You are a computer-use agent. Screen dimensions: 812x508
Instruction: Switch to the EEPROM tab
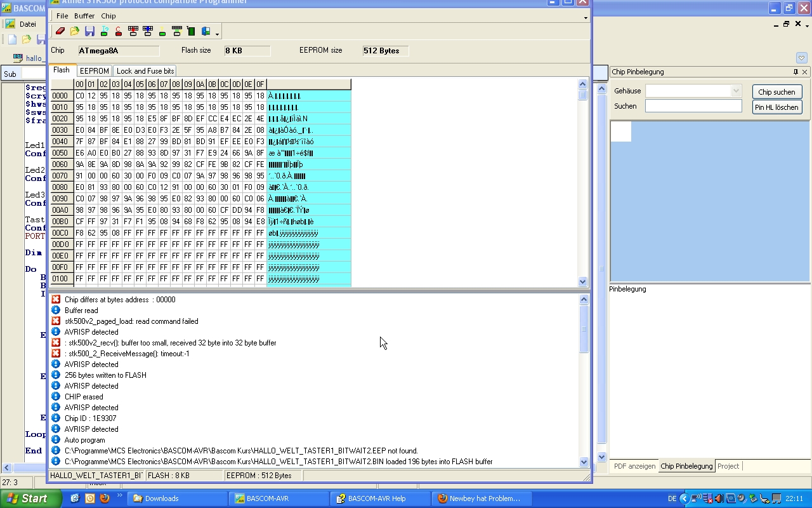95,71
